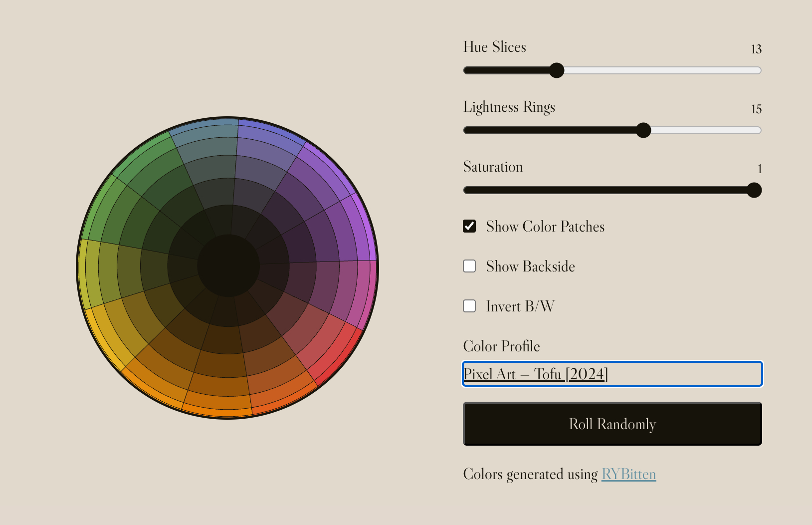Click the Lightness Rings slider handle
The image size is (812, 525).
[643, 130]
